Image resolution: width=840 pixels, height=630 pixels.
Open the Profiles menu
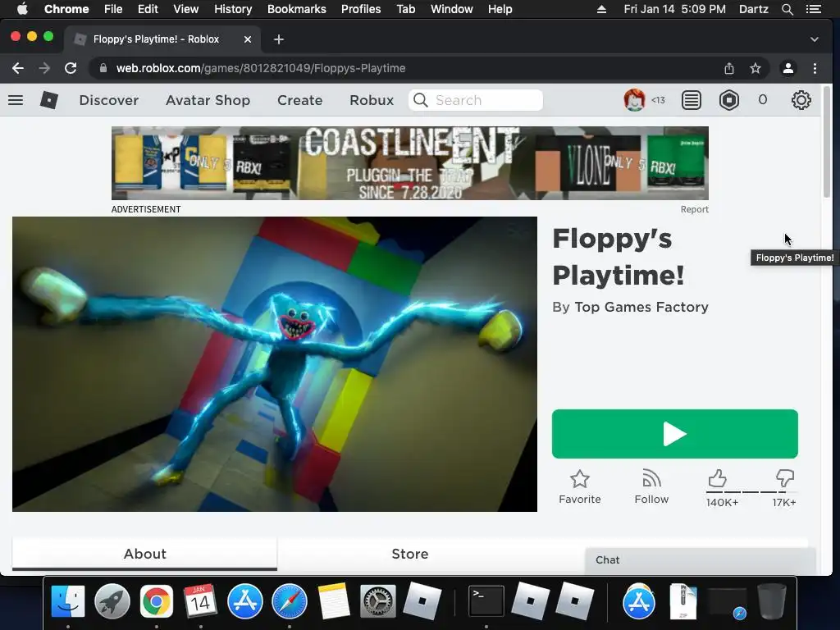(x=361, y=9)
